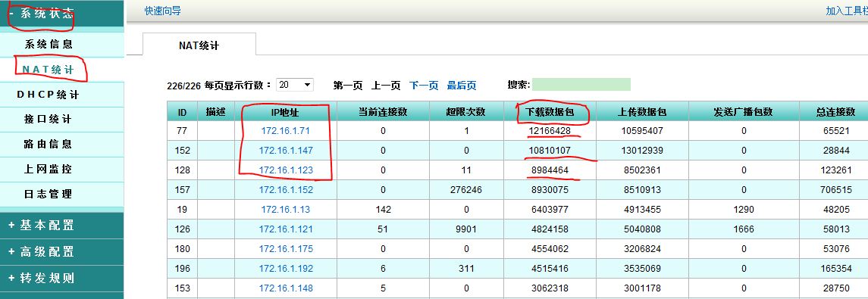Select download packets value 10810107
The width and height of the screenshot is (868, 299).
pos(549,151)
